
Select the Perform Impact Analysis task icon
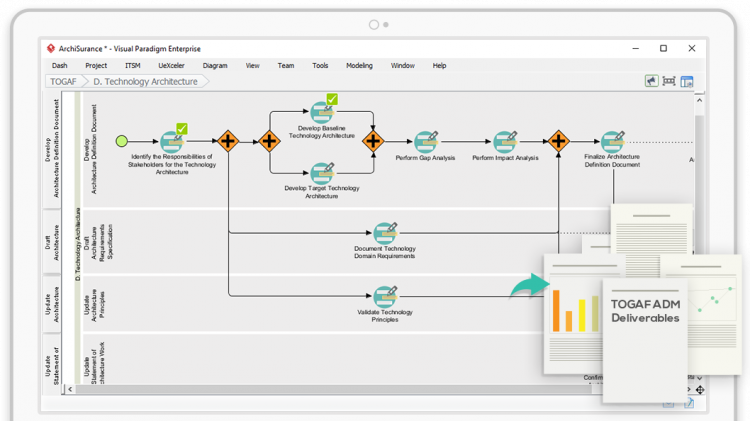point(505,141)
